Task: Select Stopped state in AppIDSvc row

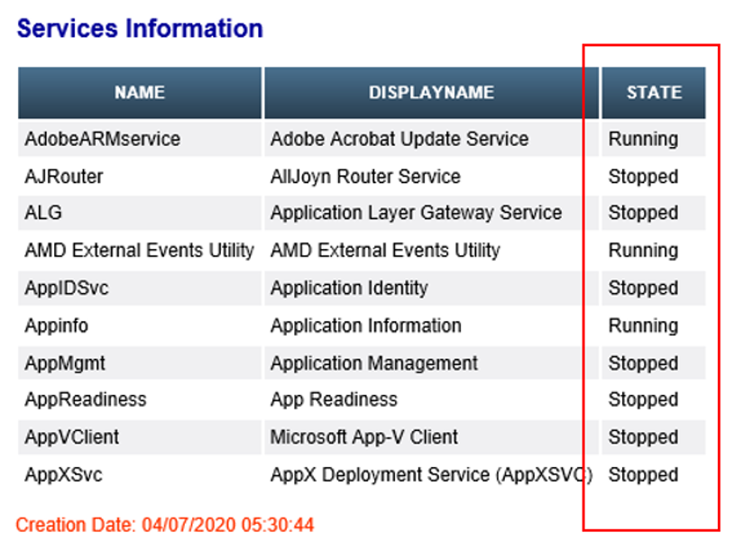Action: pos(654,288)
